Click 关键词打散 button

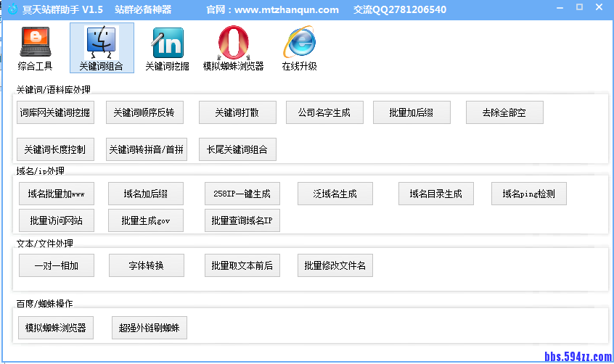(237, 112)
